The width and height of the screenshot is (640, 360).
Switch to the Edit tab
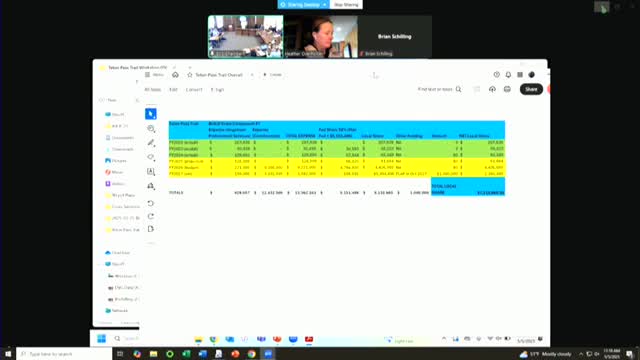(x=173, y=89)
